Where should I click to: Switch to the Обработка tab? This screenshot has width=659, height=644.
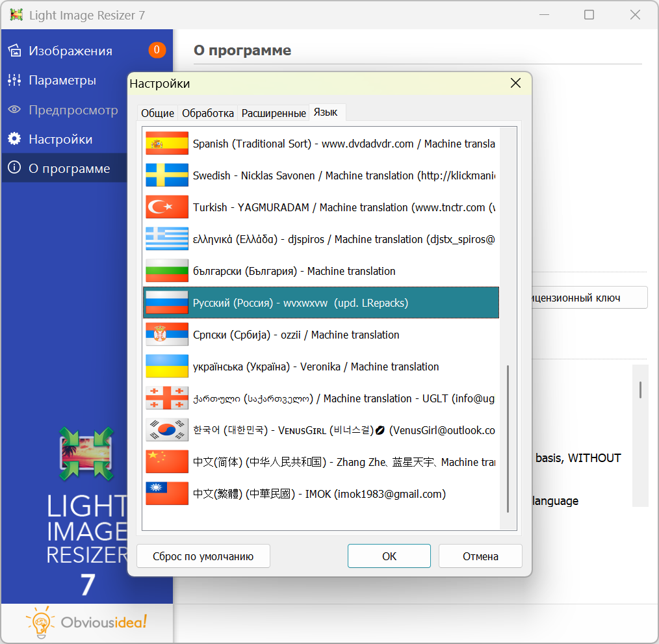(x=207, y=113)
